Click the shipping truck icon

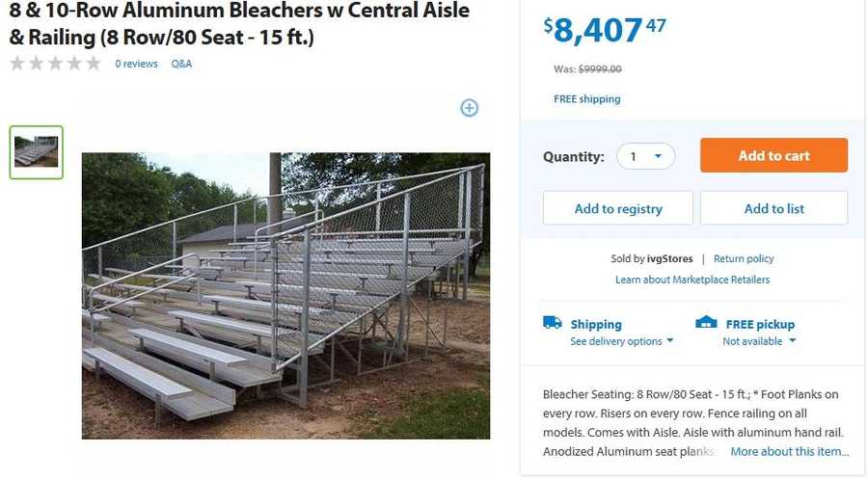click(x=552, y=323)
